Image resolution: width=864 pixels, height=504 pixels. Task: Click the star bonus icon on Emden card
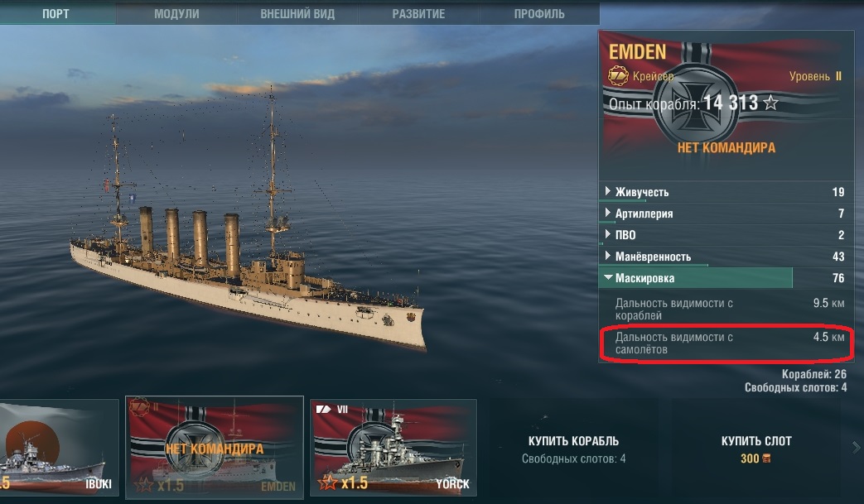click(x=144, y=485)
